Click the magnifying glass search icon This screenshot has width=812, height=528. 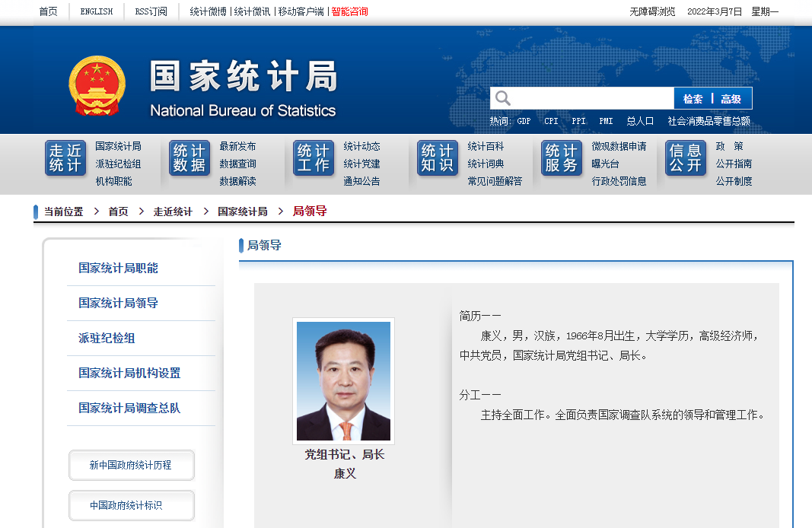pyautogui.click(x=502, y=98)
